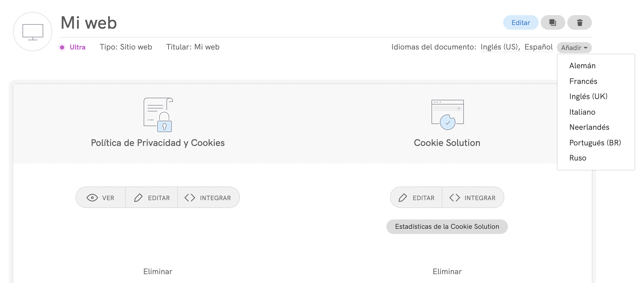
Task: Choose Francés in the language menu
Action: point(583,81)
